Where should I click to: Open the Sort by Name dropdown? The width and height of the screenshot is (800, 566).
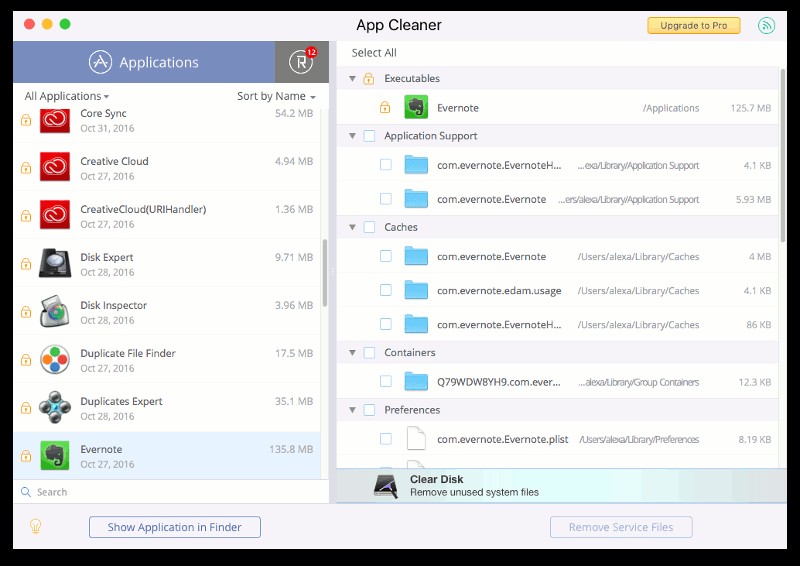tap(276, 96)
